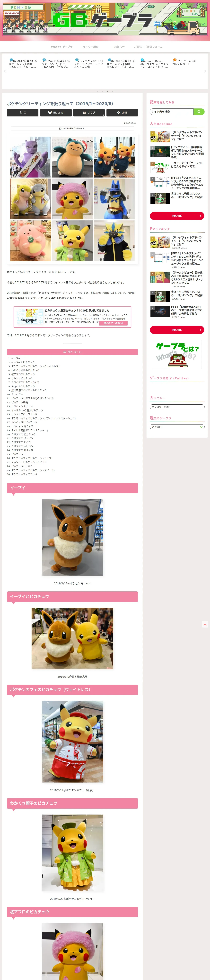Open the 2025年11月発売 新作ゲームソフト carousel article
This screenshot has height=980, width=210.
pos(56,64)
